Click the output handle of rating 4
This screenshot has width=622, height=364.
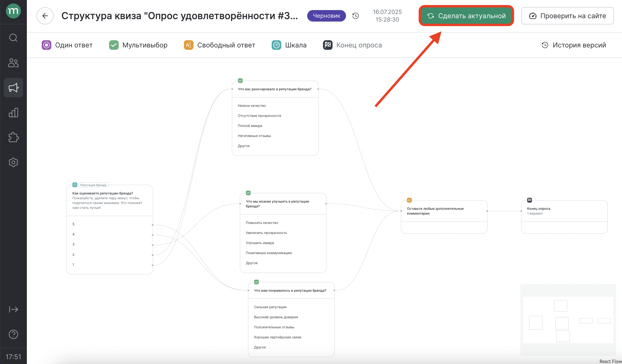(x=153, y=235)
